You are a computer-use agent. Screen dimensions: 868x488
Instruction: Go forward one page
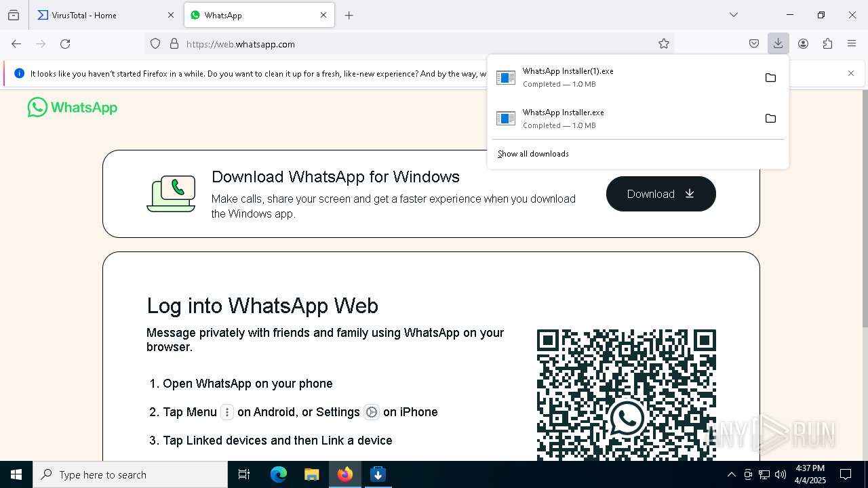(41, 44)
